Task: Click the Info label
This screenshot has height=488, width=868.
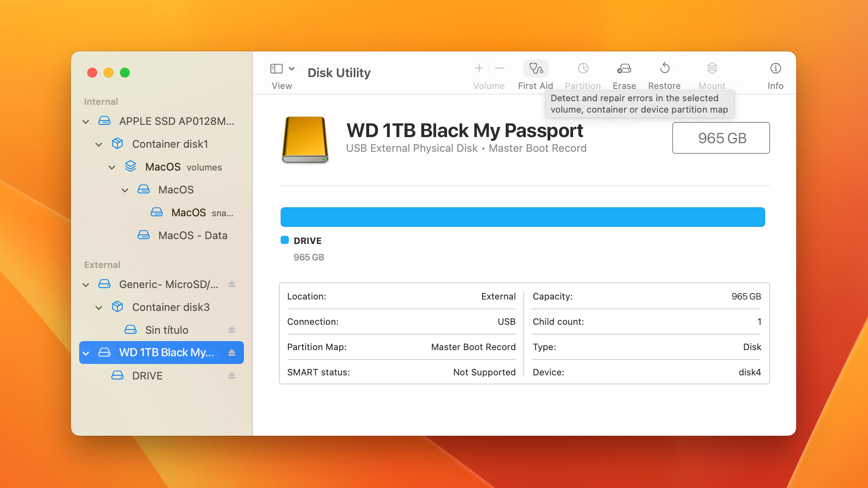Action: 775,86
